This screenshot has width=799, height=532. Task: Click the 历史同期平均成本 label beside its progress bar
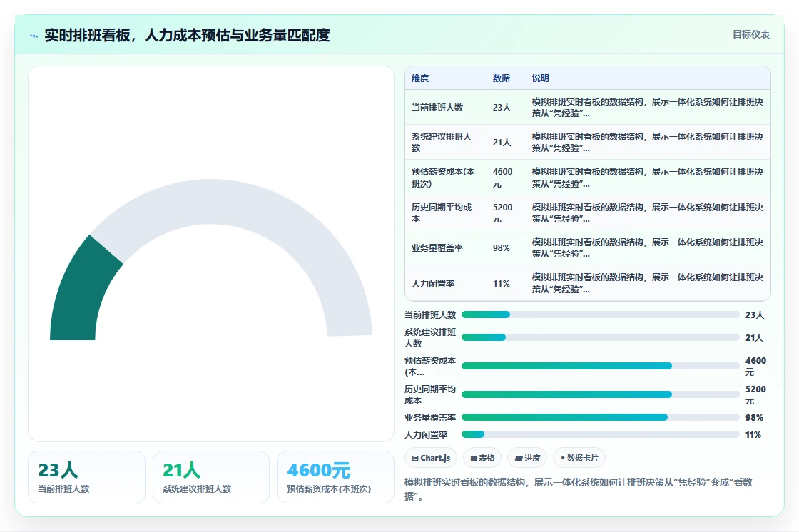click(x=430, y=394)
